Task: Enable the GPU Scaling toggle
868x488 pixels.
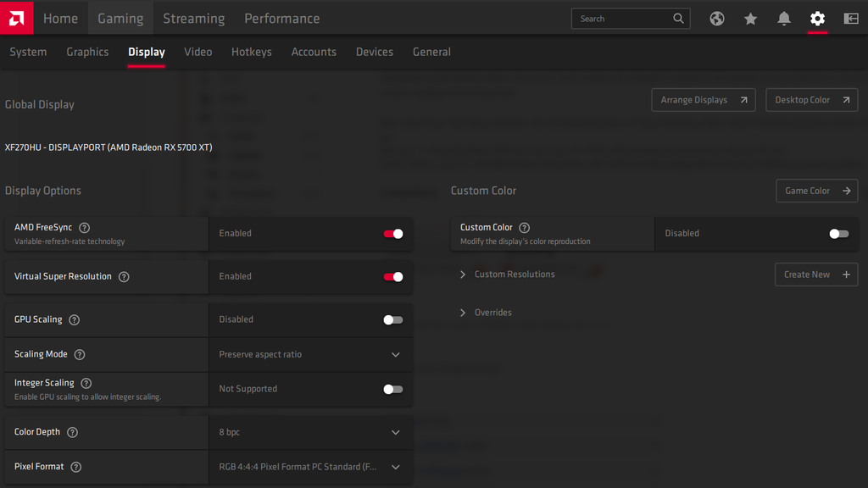Action: [x=392, y=319]
